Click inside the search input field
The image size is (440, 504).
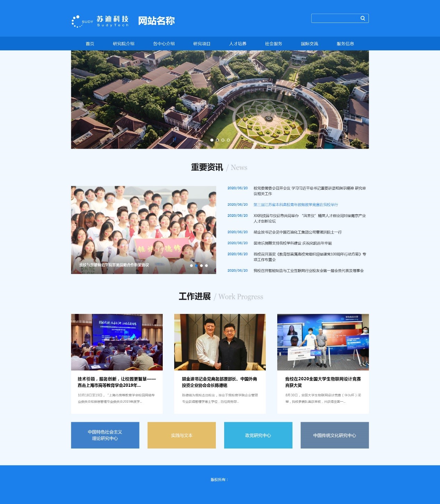pyautogui.click(x=335, y=18)
